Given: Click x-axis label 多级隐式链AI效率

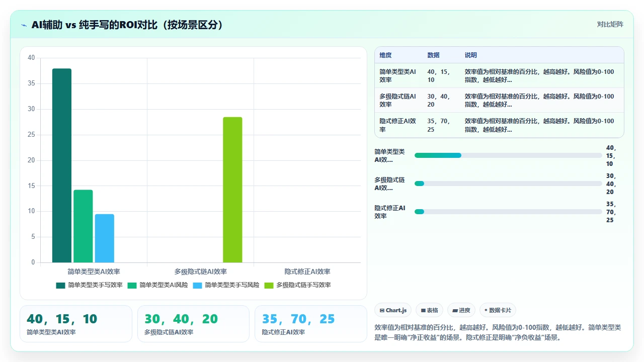Looking at the screenshot, I should tap(201, 271).
